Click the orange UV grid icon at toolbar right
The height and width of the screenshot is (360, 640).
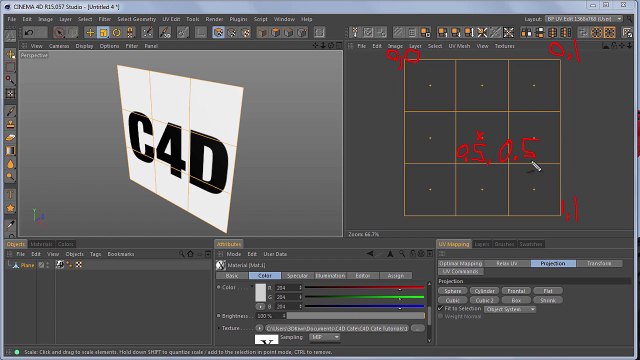coord(609,33)
